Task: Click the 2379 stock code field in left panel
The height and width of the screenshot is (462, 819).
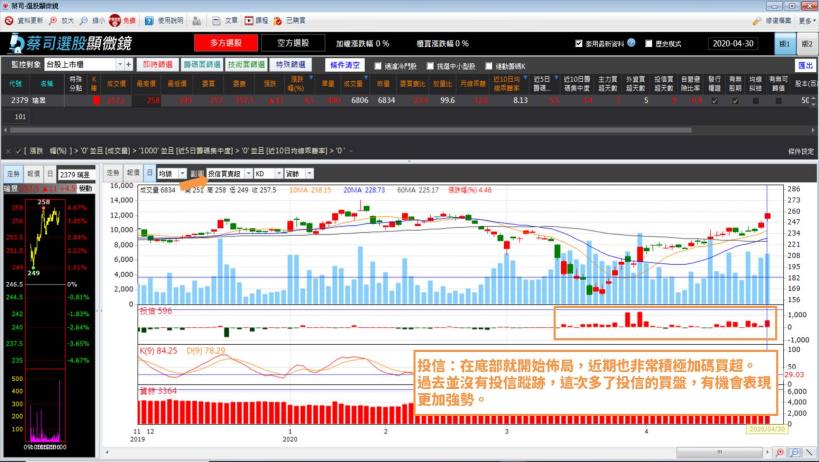Action: [x=75, y=174]
